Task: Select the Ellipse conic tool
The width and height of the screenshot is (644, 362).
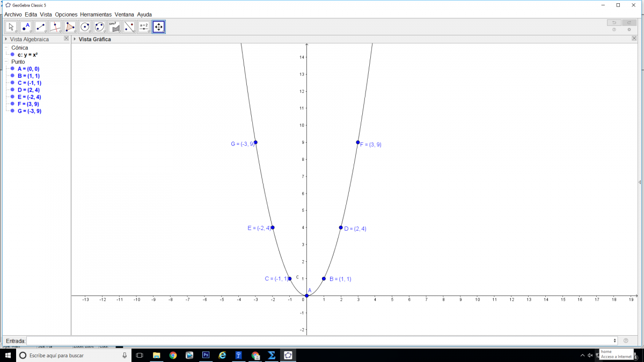Action: click(100, 27)
